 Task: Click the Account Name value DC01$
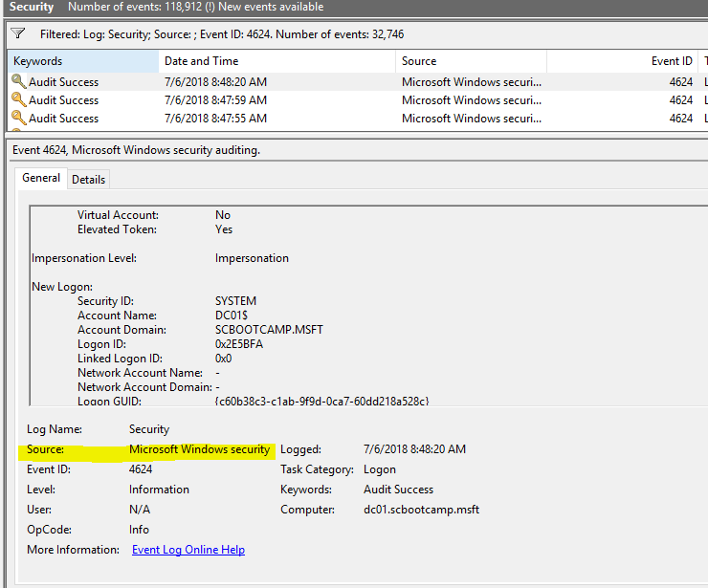point(232,315)
